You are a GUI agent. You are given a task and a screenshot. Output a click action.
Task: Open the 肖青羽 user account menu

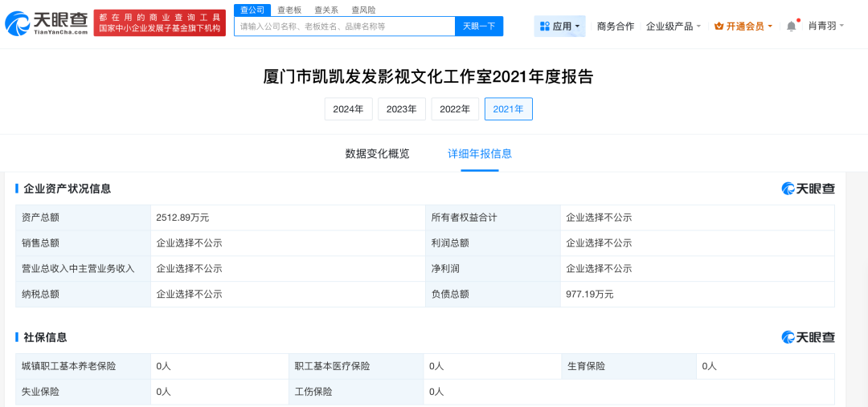825,26
